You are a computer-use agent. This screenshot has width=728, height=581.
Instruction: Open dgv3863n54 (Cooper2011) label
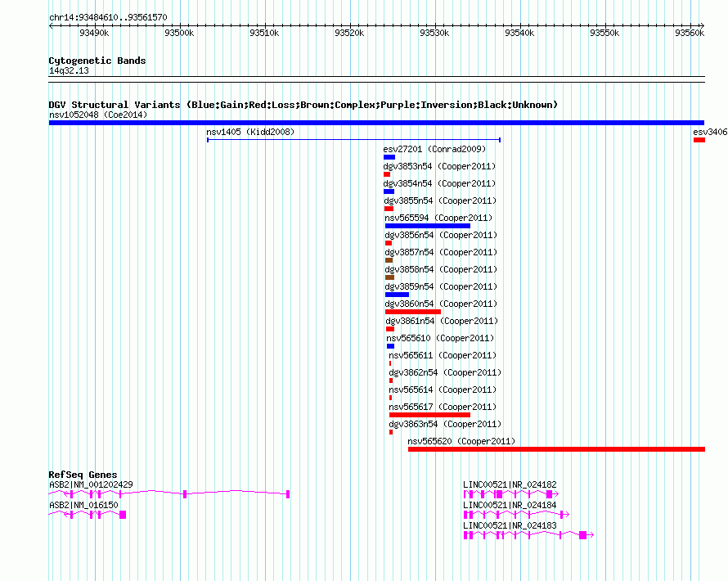[445, 424]
